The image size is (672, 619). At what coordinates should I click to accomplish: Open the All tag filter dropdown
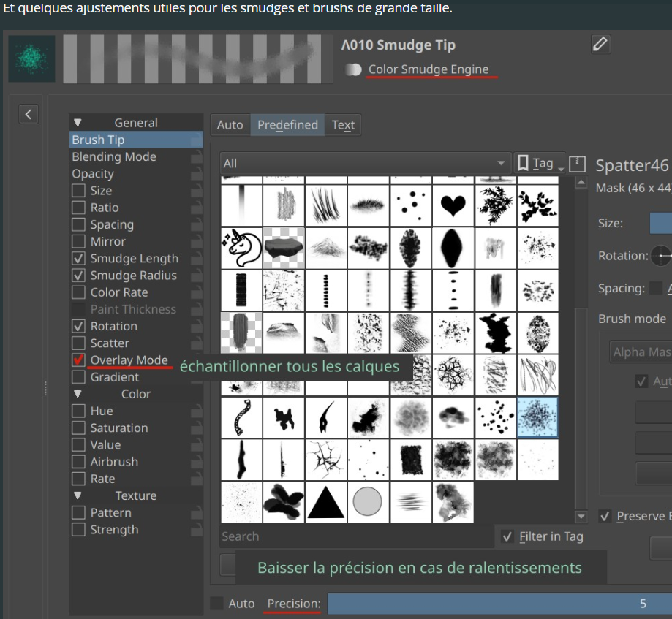(x=364, y=163)
